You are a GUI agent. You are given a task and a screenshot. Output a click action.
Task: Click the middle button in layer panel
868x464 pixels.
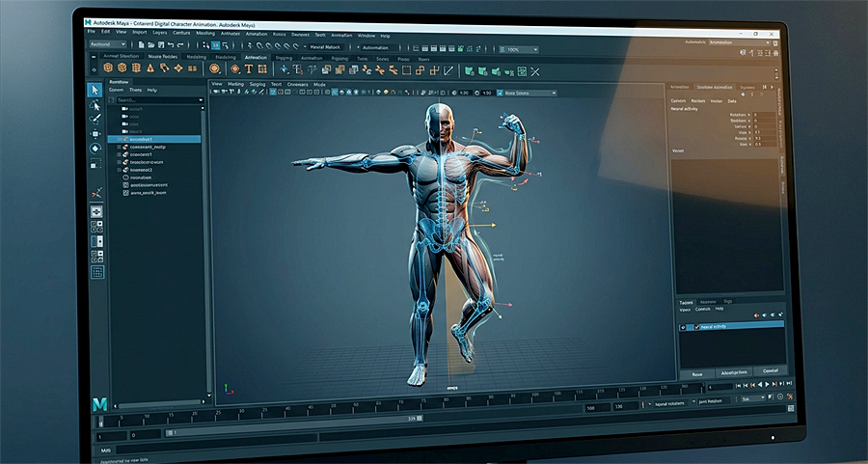click(734, 372)
